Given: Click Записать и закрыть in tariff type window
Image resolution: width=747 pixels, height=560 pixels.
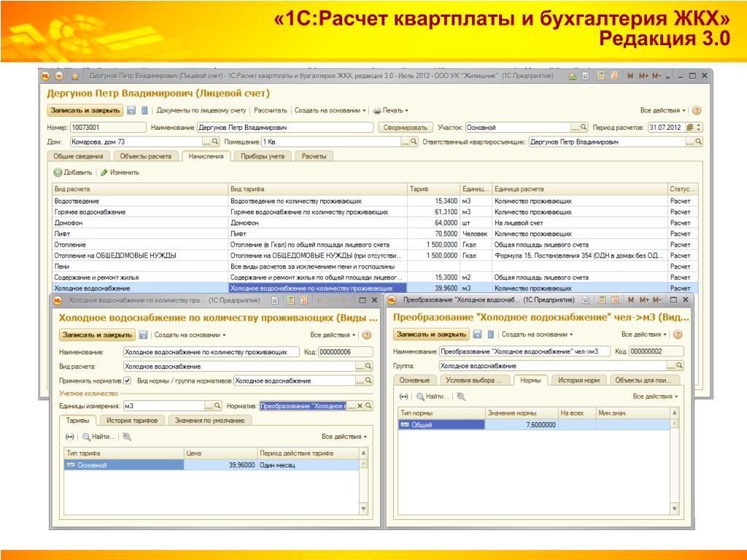Looking at the screenshot, I should click(97, 335).
